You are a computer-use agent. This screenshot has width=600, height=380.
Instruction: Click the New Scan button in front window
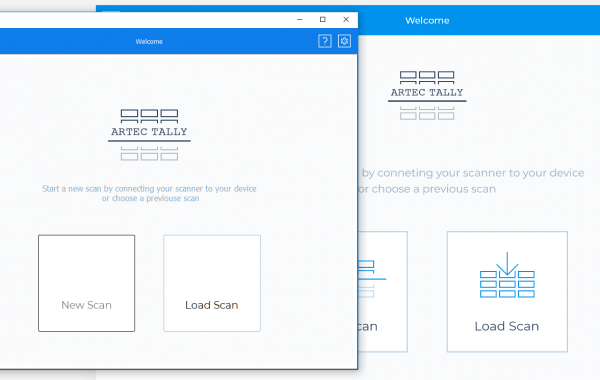[x=86, y=283]
